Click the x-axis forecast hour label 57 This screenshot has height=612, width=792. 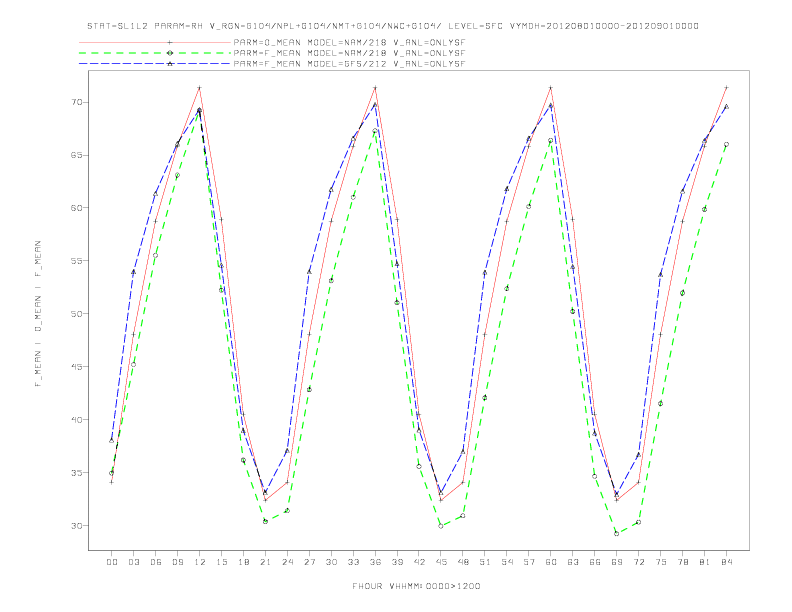(529, 562)
